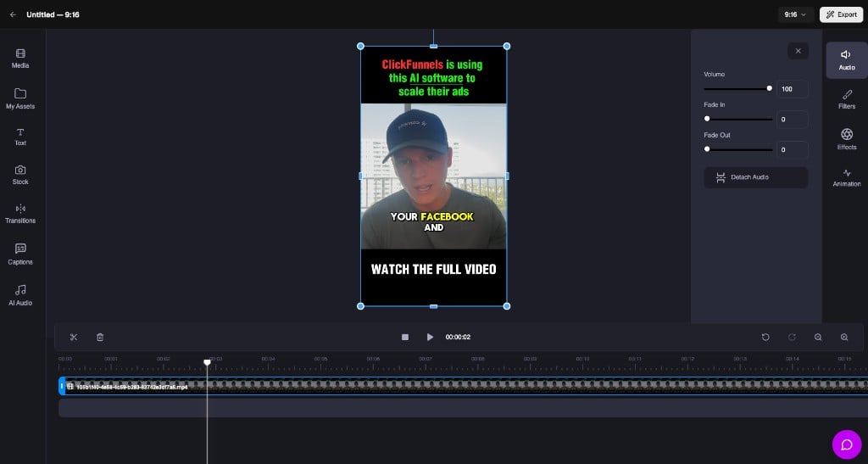868x464 pixels.
Task: Switch to the Animation tab
Action: pyautogui.click(x=847, y=178)
